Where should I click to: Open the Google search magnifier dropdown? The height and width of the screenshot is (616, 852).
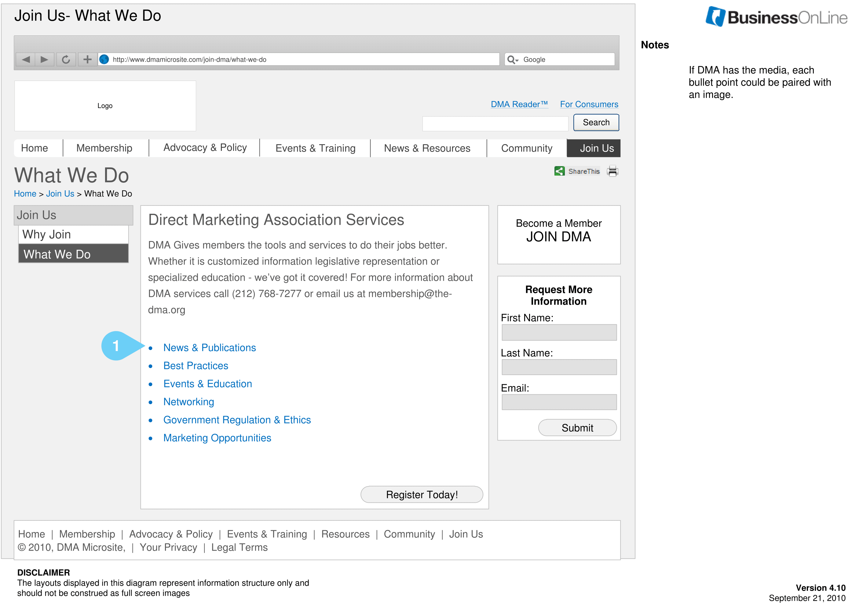(x=512, y=59)
